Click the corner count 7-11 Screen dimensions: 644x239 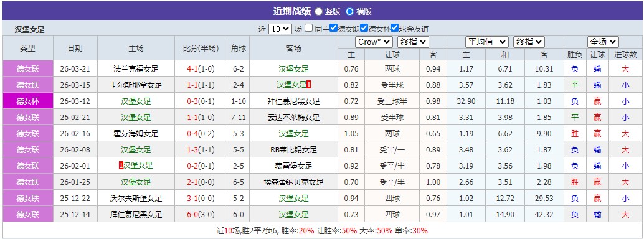coord(238,118)
